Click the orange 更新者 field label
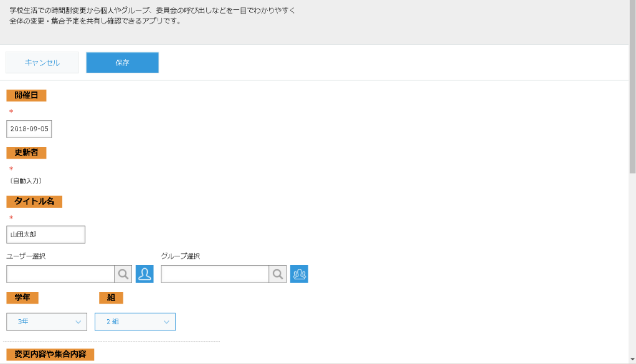This screenshot has width=636, height=364. [27, 152]
